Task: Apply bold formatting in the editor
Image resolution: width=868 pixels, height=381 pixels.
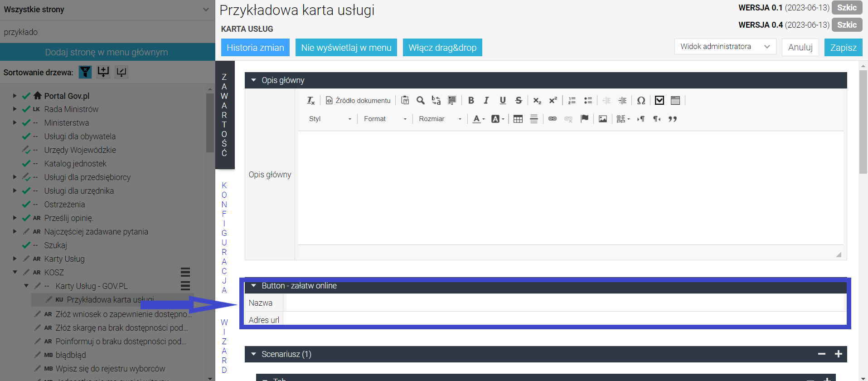Action: tap(471, 101)
